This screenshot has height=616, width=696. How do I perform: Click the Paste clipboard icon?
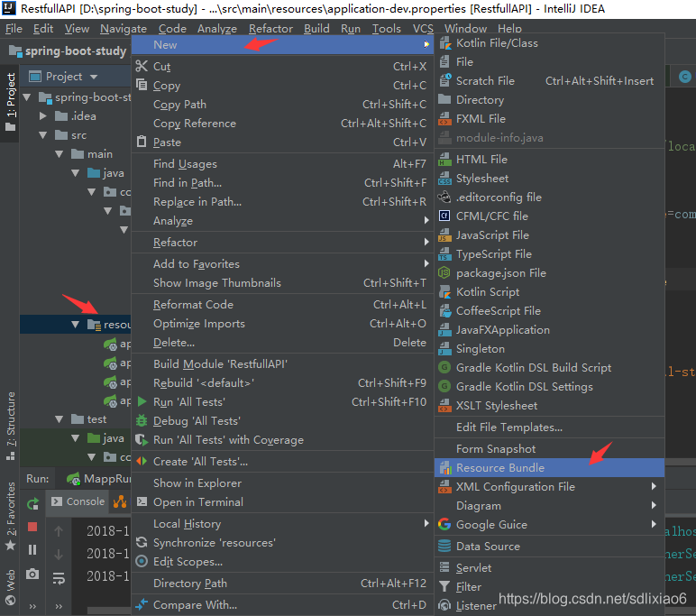coord(142,142)
